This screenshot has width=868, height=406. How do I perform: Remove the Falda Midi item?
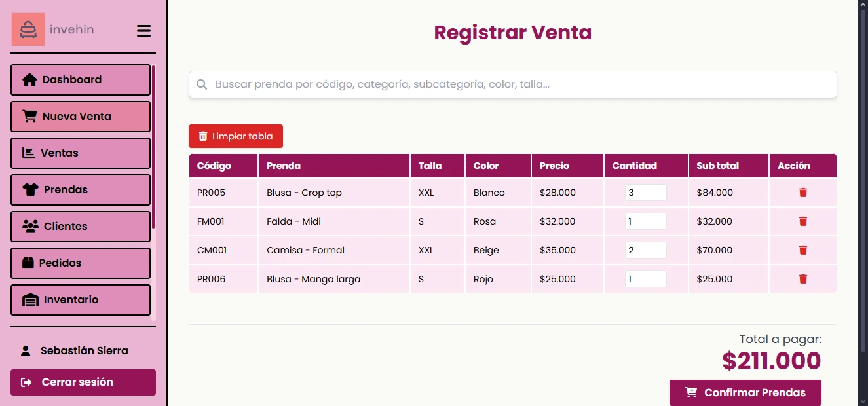(802, 221)
